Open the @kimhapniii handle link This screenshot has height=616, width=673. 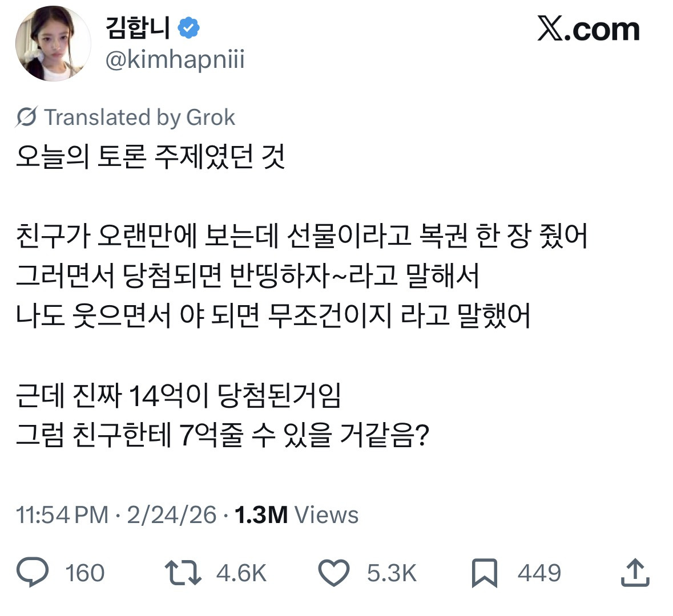click(175, 59)
